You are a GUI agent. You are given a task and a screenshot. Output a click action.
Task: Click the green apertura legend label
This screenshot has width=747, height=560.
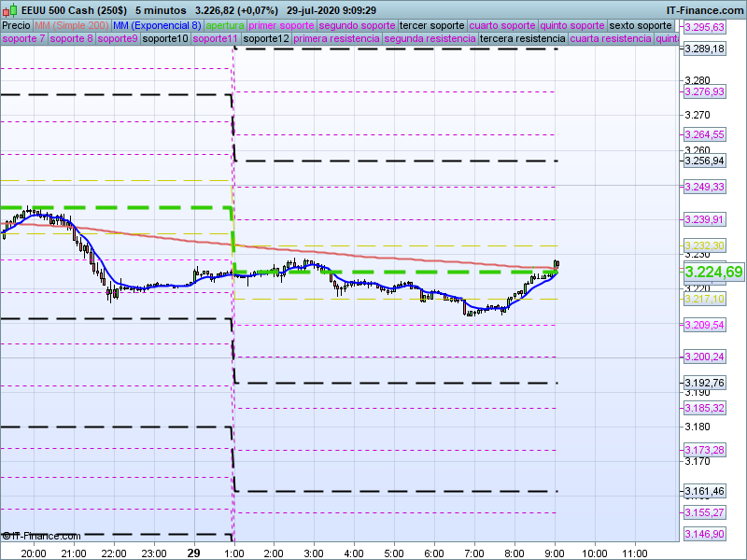click(x=225, y=26)
